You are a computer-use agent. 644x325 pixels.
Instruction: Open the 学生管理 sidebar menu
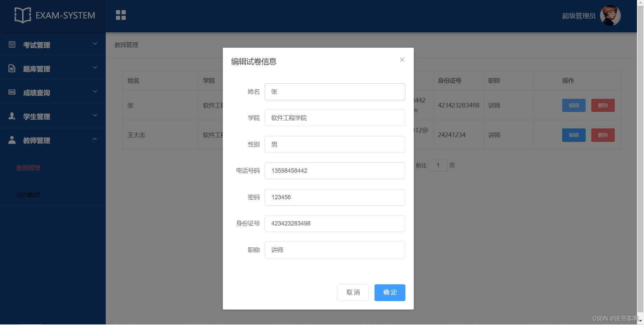tap(53, 116)
